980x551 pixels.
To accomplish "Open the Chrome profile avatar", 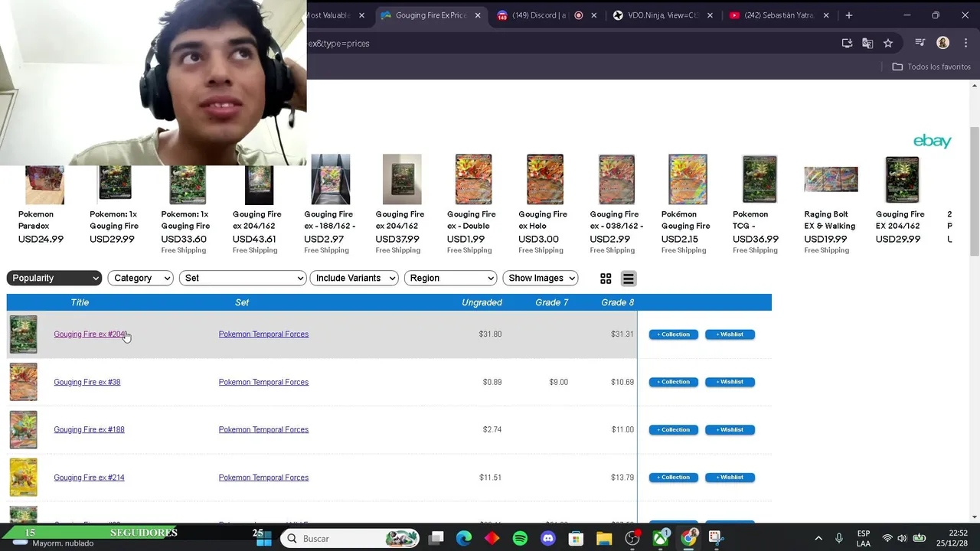I will (x=943, y=44).
